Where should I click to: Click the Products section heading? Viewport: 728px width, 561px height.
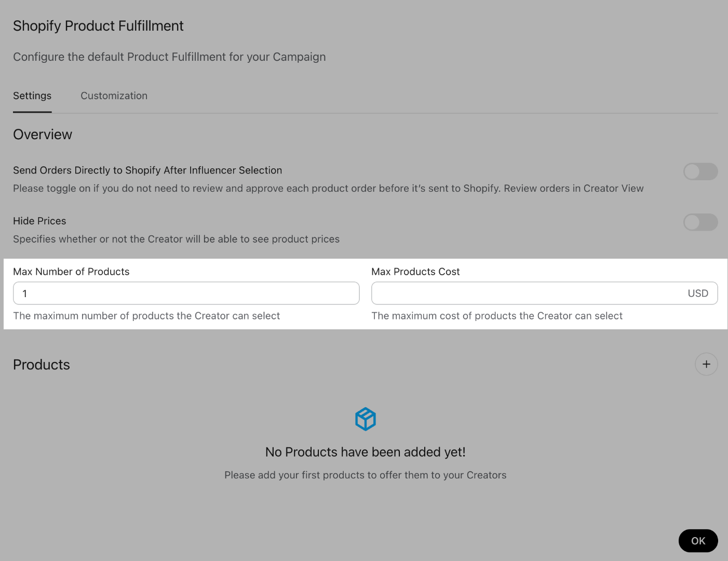[42, 365]
